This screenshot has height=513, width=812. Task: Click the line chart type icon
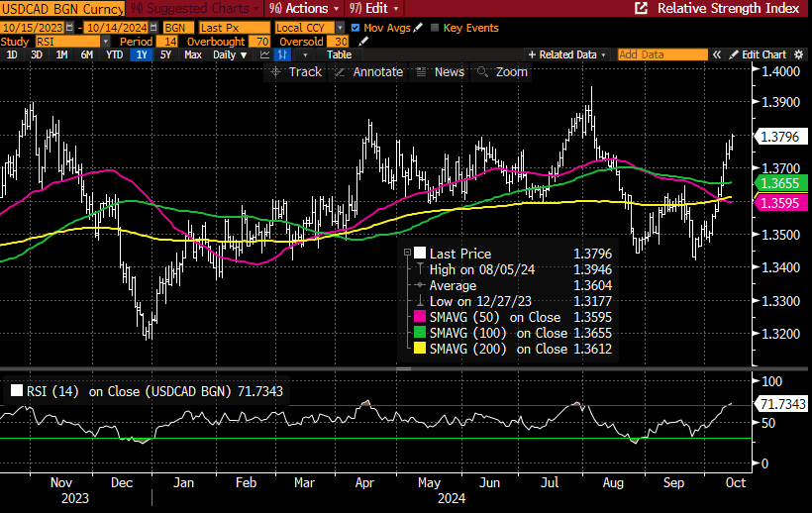266,54
